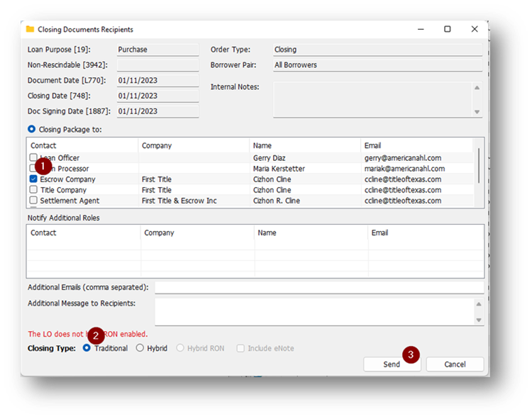Enable the Settlement Agent checkbox
The image size is (532, 419).
33,201
